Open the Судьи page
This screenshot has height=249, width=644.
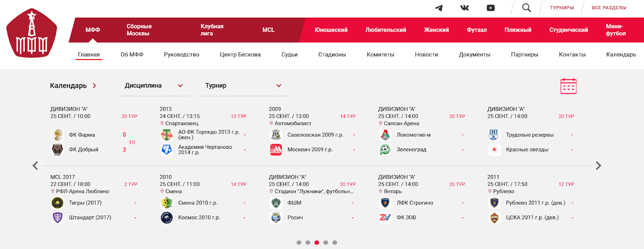(289, 55)
